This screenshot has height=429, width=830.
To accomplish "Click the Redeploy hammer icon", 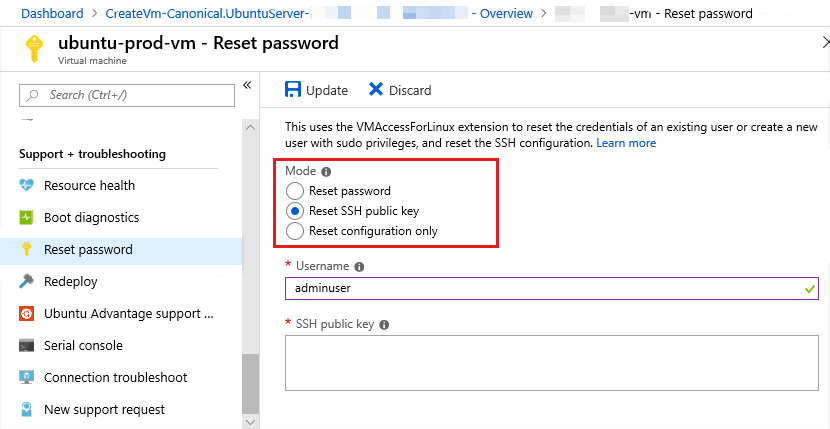I will 26,282.
